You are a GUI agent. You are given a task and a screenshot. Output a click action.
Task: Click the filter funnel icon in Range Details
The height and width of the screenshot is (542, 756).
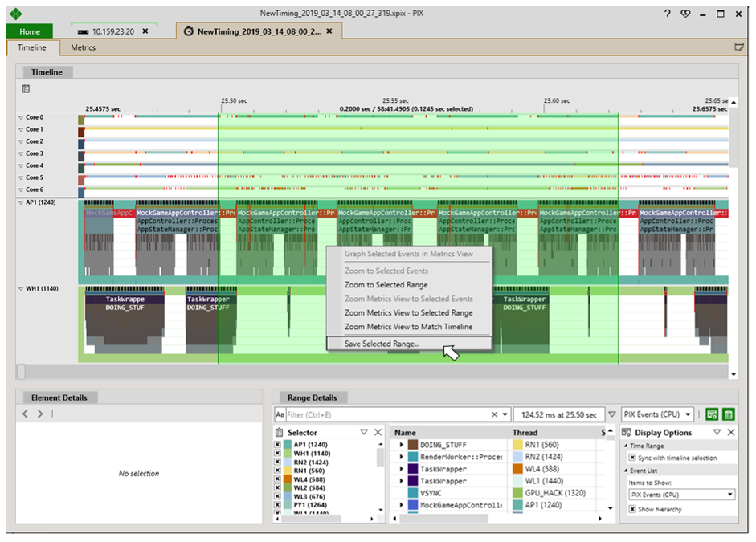(612, 414)
